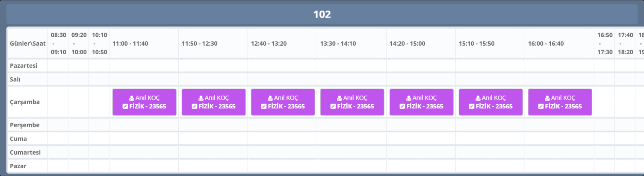Click the 08:30 - 09:10 time column header
Screen dimensions: 644x176
click(x=58, y=44)
